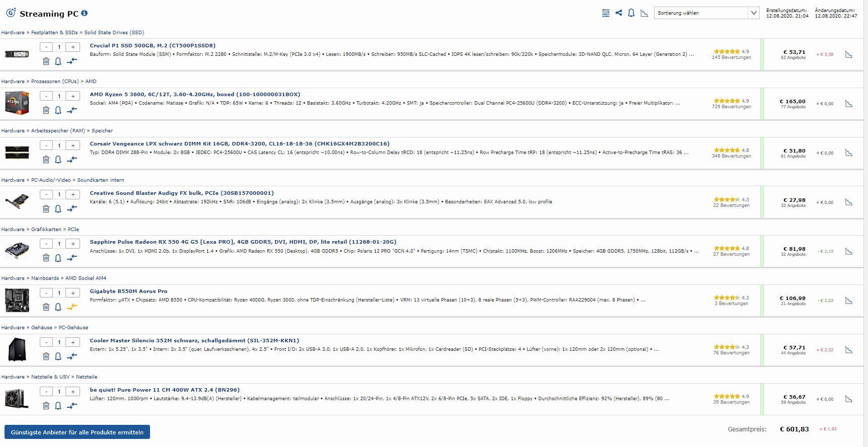Open be quiet! Pure Power 11 link

[x=165, y=390]
